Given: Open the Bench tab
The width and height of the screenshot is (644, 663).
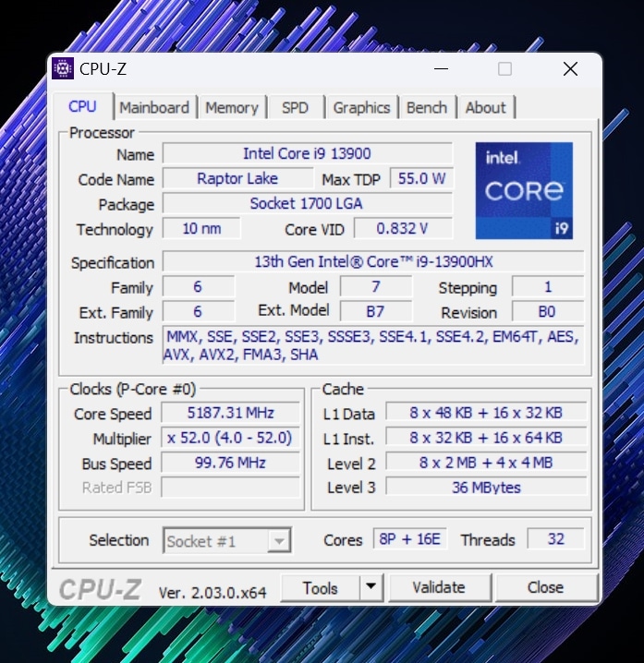Looking at the screenshot, I should [426, 107].
